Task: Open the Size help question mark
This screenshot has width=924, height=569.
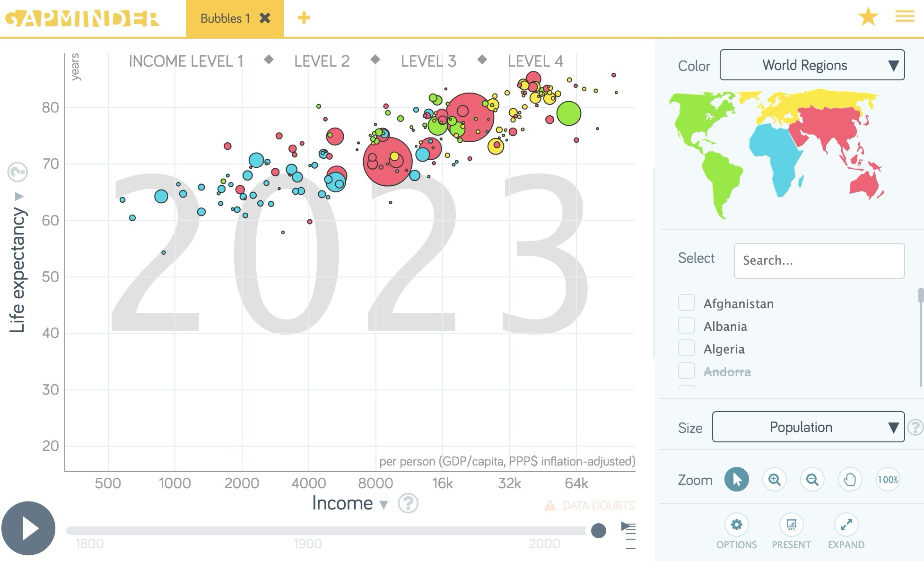Action: click(x=915, y=427)
